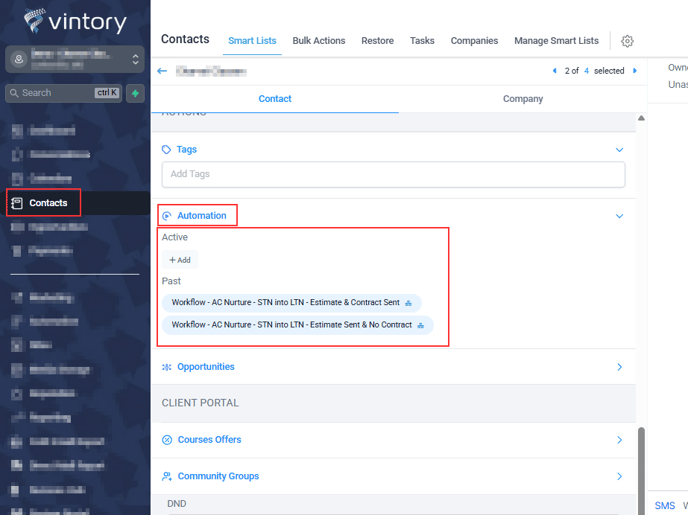Open the Bulk Actions tab
Viewport: 688px width, 515px height.
coord(319,41)
